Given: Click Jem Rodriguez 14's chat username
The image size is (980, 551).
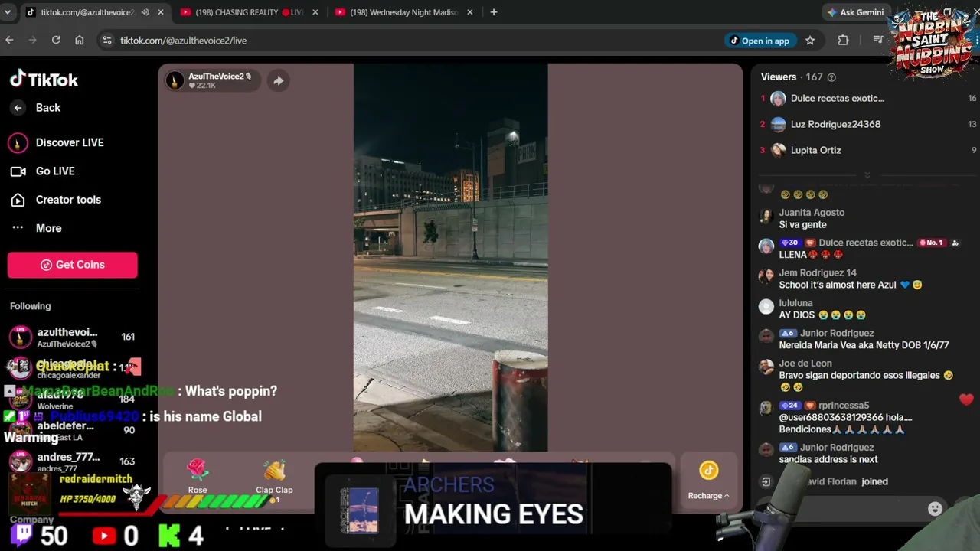Looking at the screenshot, I should (818, 273).
